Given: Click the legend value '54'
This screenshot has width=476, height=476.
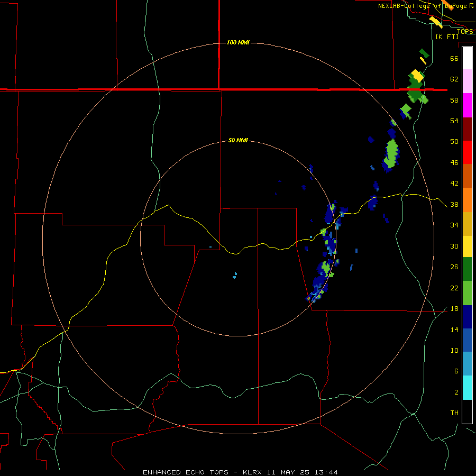Looking at the screenshot, I should coord(454,121).
